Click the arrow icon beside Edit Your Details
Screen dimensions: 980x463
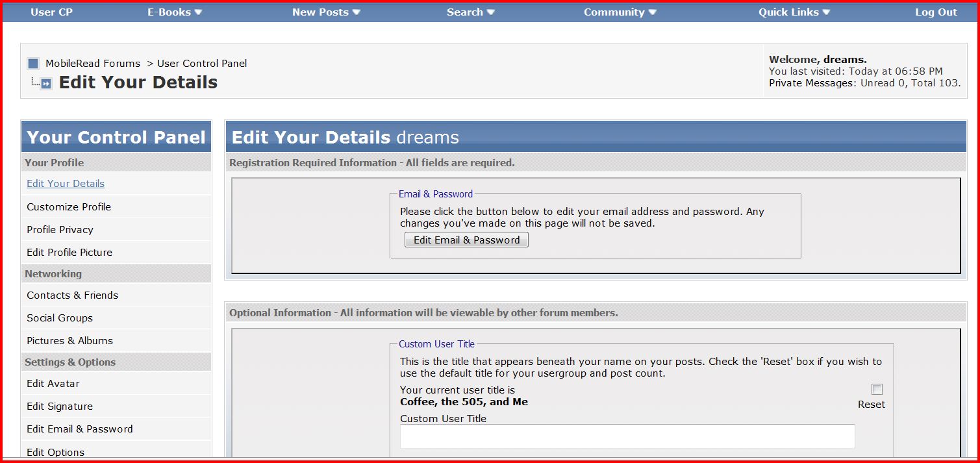coord(46,84)
